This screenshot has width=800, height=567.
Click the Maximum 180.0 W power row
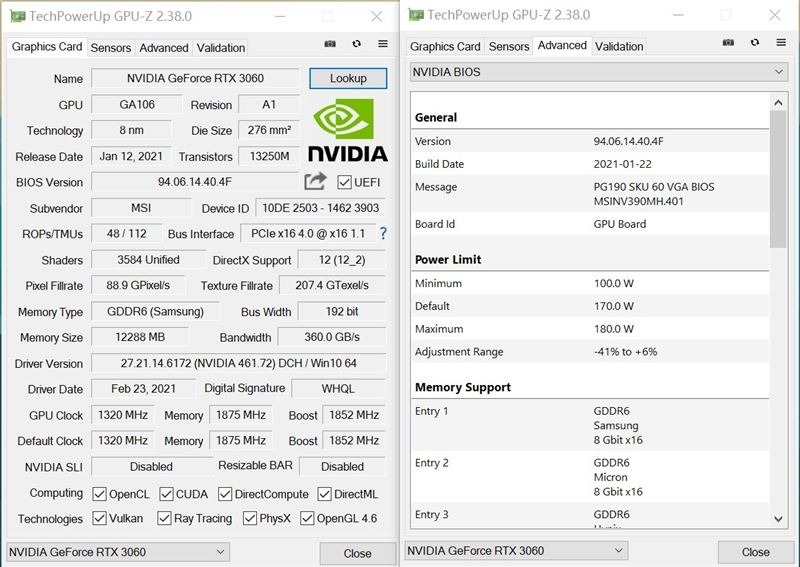tap(590, 329)
